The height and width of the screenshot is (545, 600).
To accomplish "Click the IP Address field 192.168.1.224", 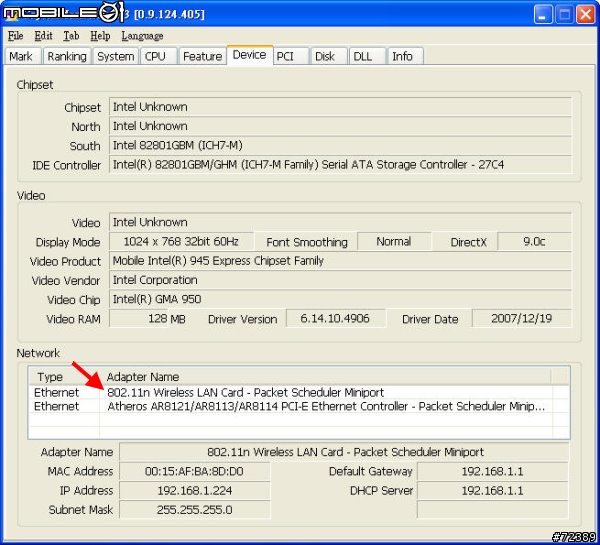I will (x=195, y=491).
